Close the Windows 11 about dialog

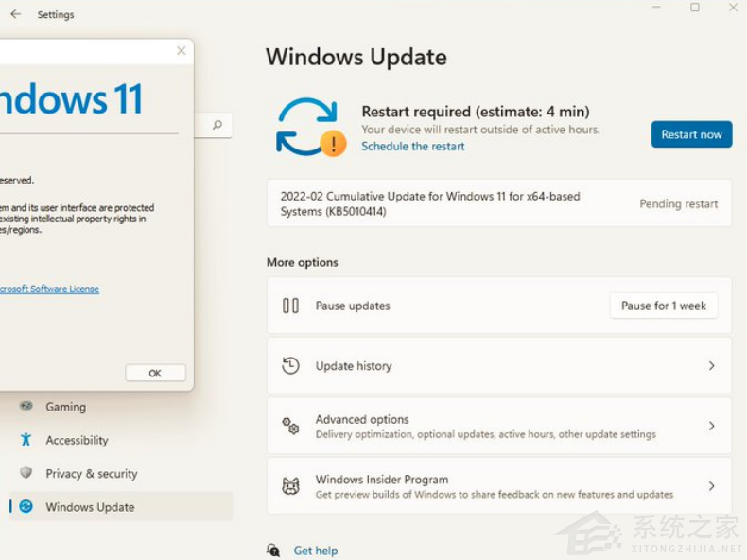click(181, 50)
